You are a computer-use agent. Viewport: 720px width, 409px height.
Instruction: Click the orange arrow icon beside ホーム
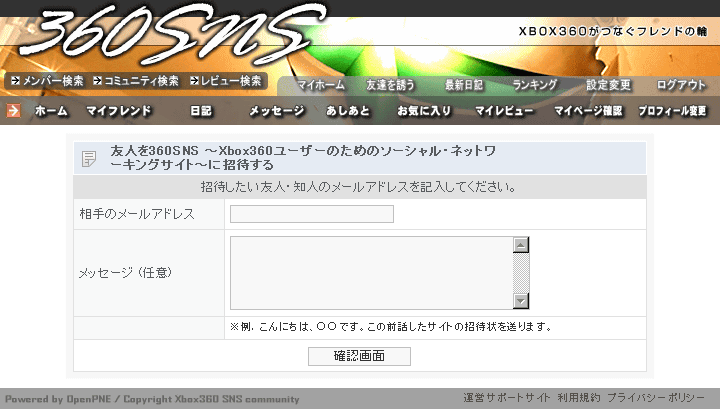[x=13, y=111]
